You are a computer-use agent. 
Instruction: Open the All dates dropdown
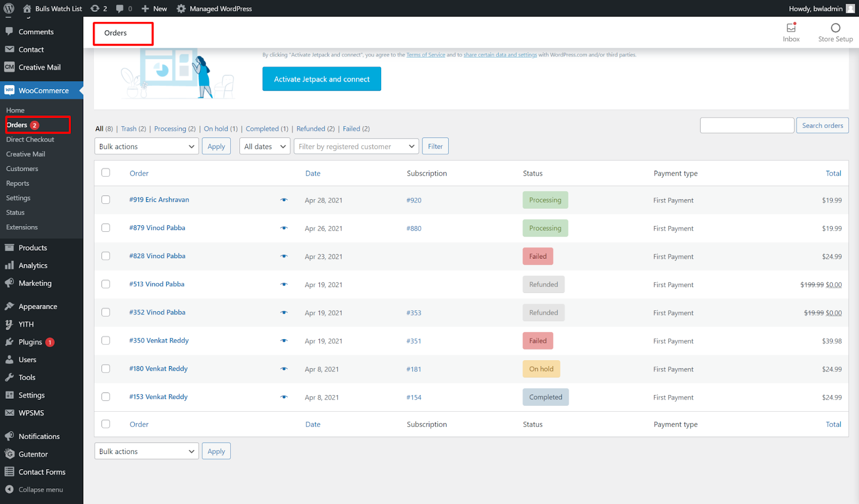[265, 147]
